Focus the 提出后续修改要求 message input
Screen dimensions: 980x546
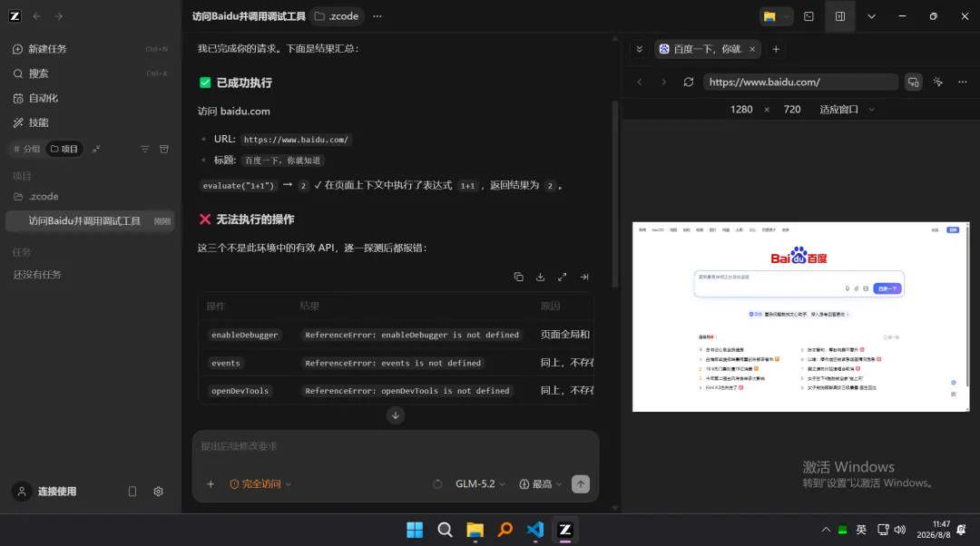pos(396,446)
